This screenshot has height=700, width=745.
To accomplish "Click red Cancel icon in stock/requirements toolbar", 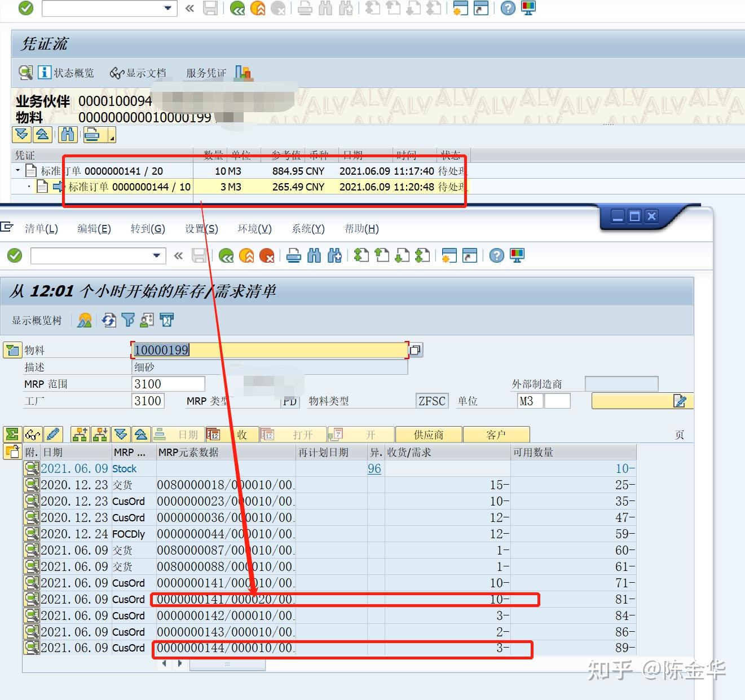I will 267,256.
